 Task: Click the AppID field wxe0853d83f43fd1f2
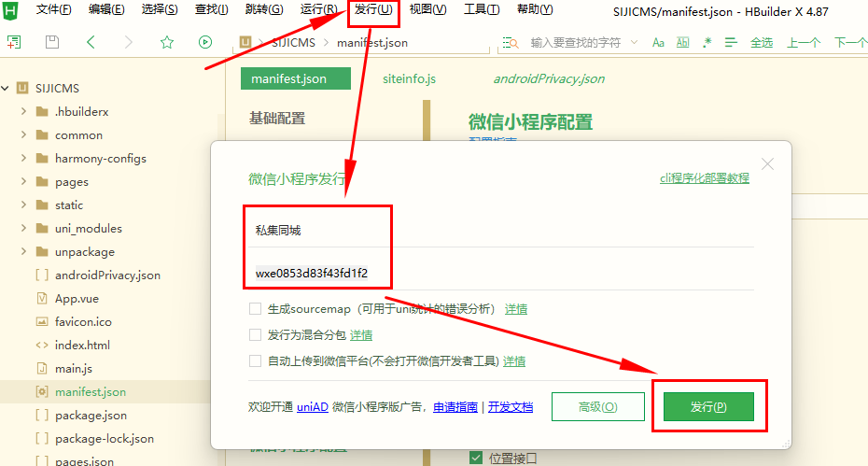click(501, 274)
